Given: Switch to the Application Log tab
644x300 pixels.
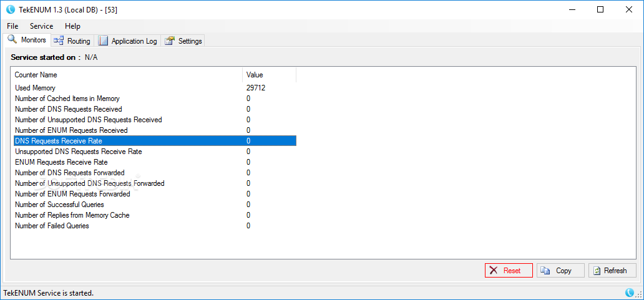Looking at the screenshot, I should [x=128, y=41].
